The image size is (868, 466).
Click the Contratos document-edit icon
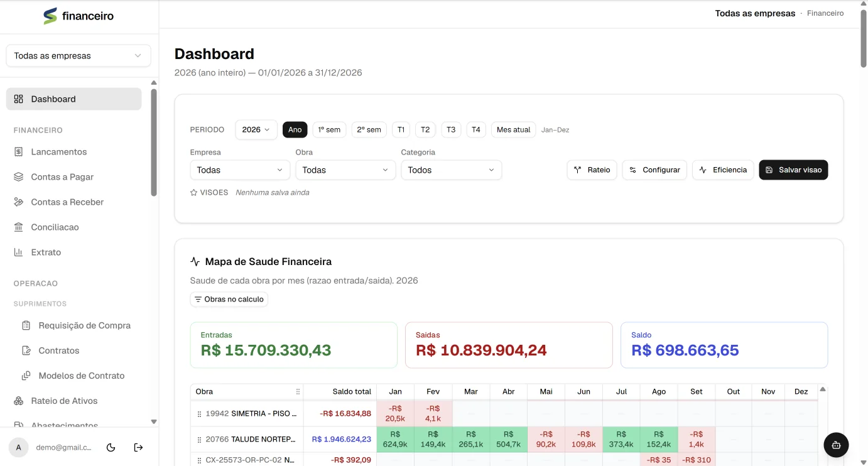[x=26, y=350]
